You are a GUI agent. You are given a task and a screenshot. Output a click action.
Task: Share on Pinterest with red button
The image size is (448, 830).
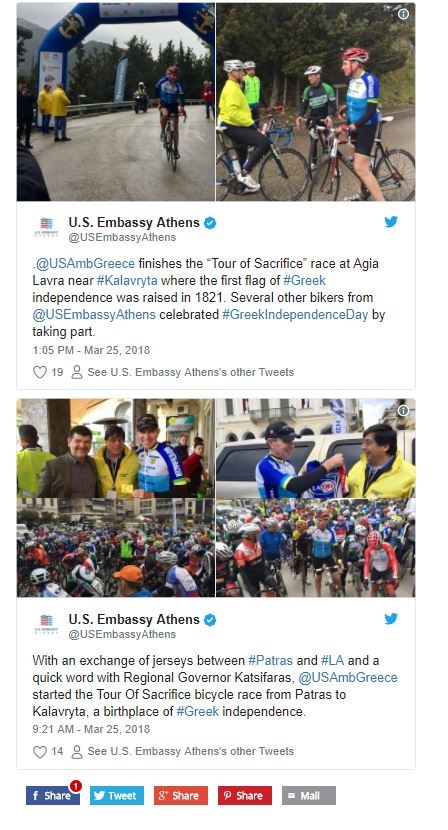tap(245, 796)
